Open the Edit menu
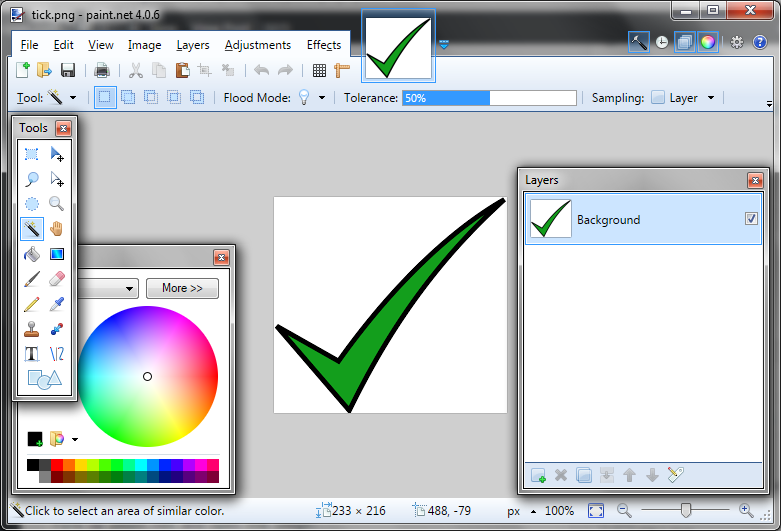 [x=63, y=45]
